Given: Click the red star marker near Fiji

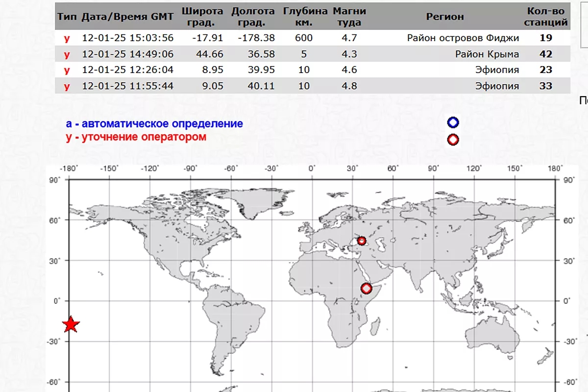Looking at the screenshot, I should pos(71,324).
